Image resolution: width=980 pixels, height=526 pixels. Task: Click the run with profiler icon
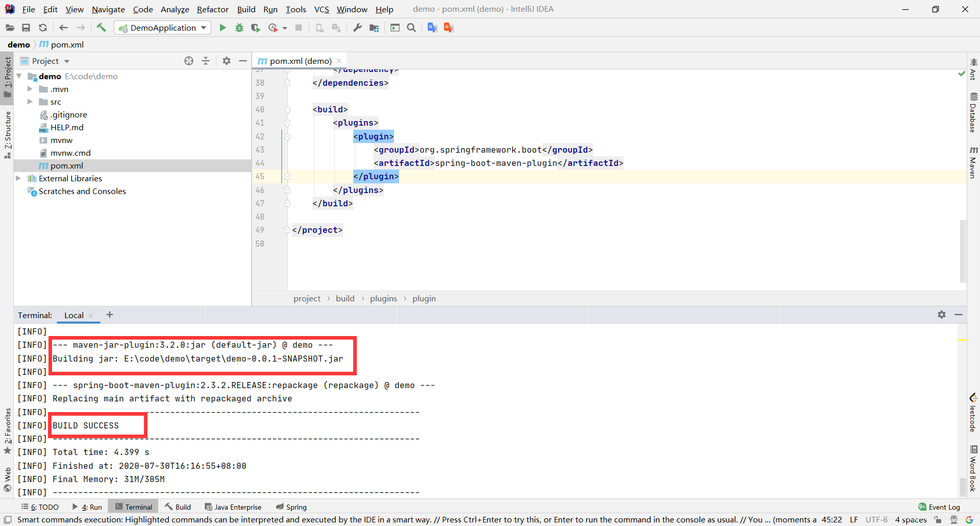coord(273,28)
